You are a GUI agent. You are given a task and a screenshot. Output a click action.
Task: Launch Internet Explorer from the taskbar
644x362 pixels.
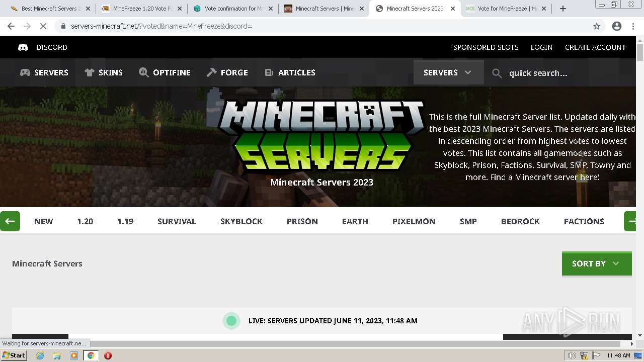tap(40, 355)
